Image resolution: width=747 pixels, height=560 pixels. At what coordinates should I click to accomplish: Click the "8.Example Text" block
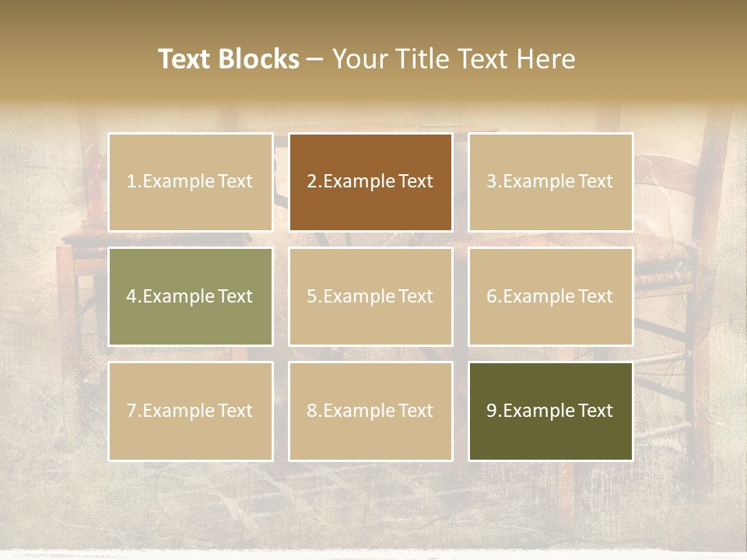pos(370,411)
